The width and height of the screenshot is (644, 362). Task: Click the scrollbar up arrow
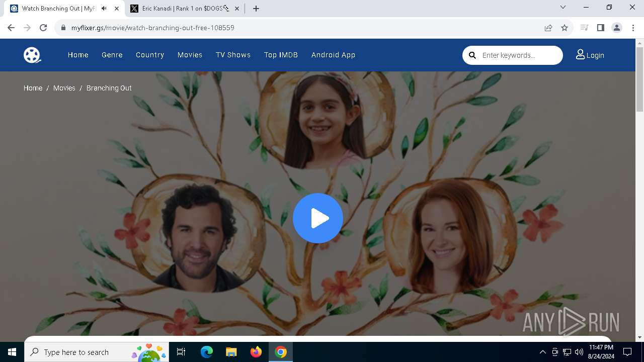coord(640,43)
